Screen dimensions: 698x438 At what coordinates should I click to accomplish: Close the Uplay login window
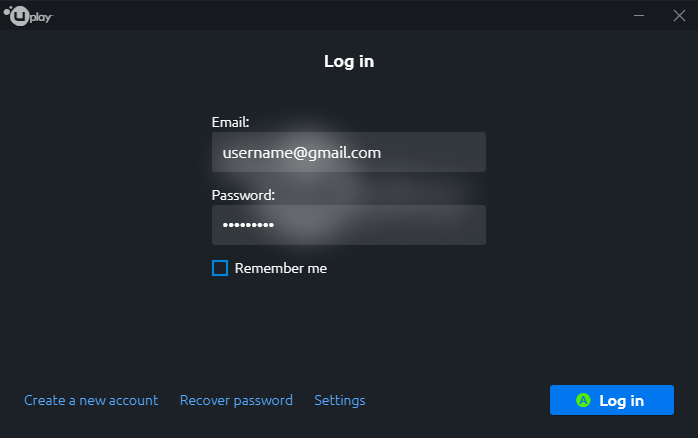(x=679, y=16)
